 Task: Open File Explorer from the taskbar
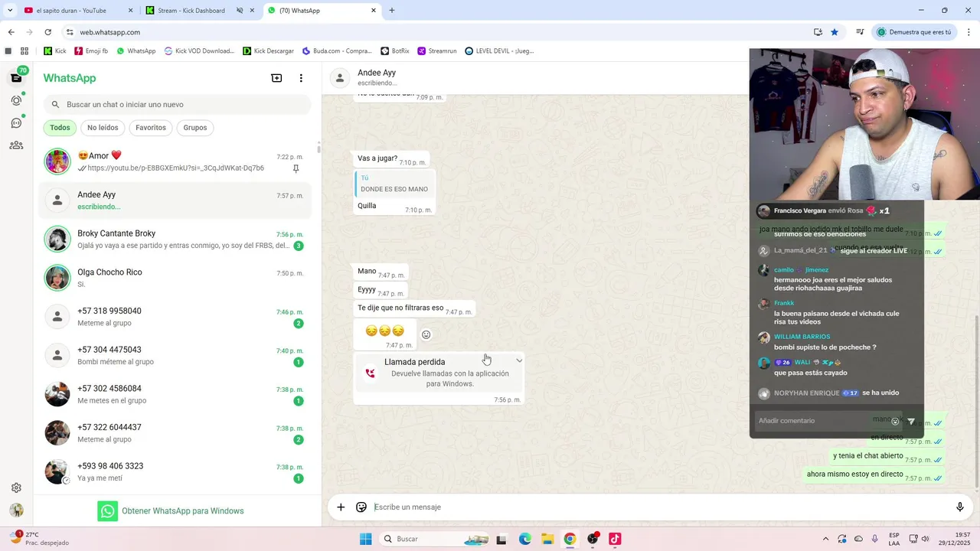[x=547, y=539]
